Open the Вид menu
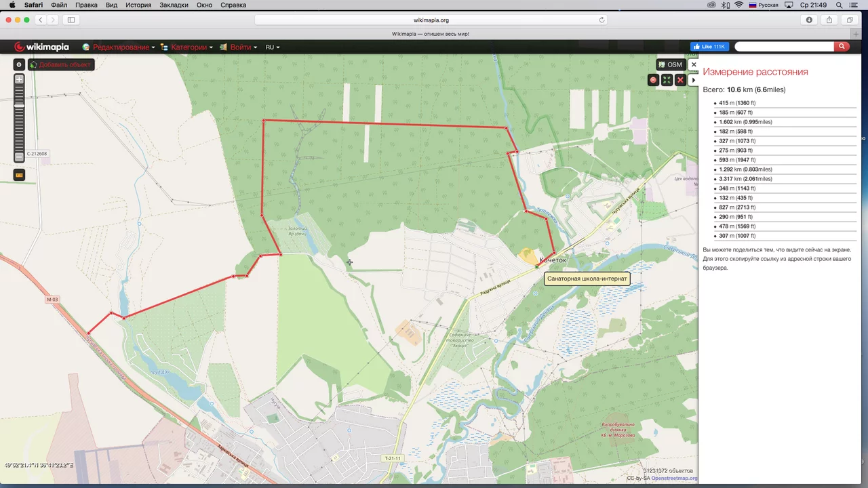Screen dimensions: 868x488 pos(111,5)
